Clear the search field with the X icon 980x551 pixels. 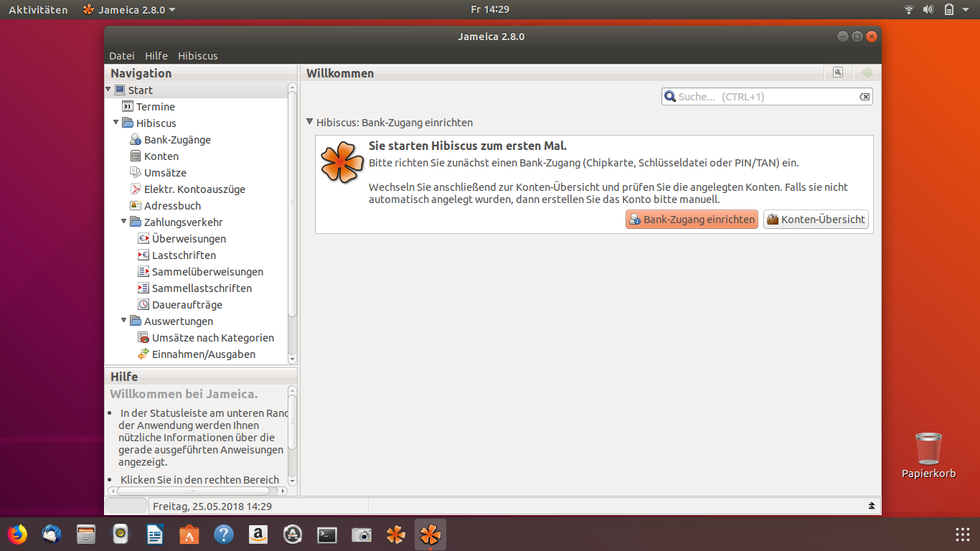tap(864, 97)
